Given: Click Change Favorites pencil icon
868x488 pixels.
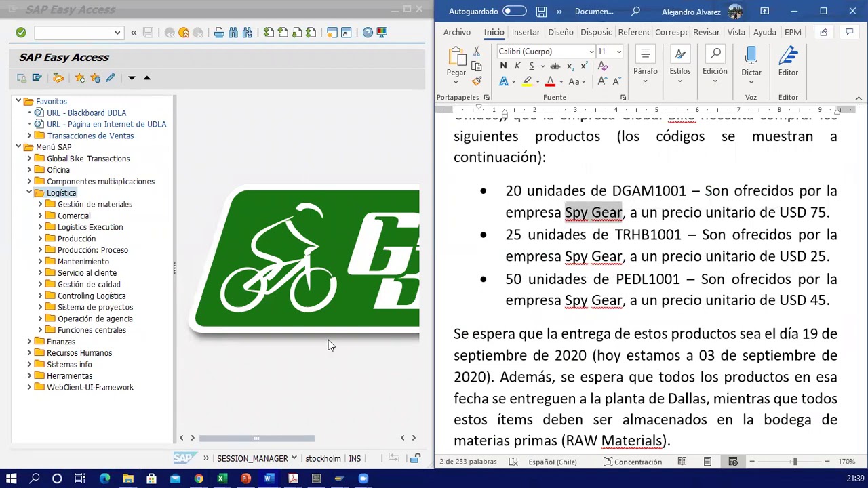Looking at the screenshot, I should tap(111, 78).
